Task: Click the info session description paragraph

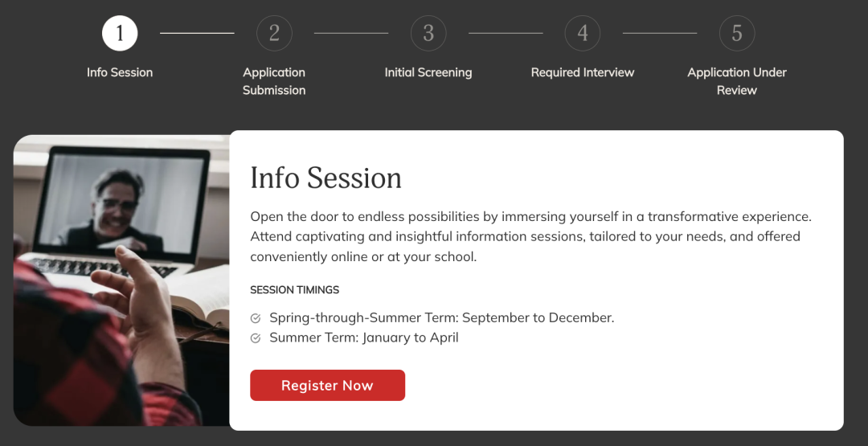Action: pyautogui.click(x=530, y=236)
